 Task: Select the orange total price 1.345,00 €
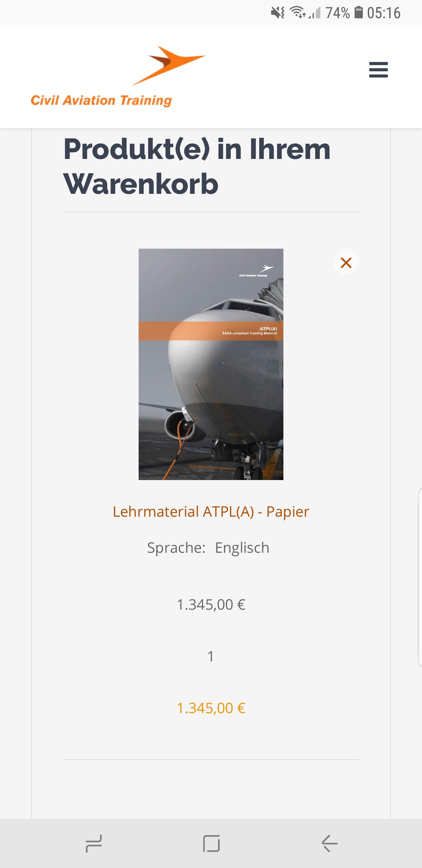click(211, 708)
